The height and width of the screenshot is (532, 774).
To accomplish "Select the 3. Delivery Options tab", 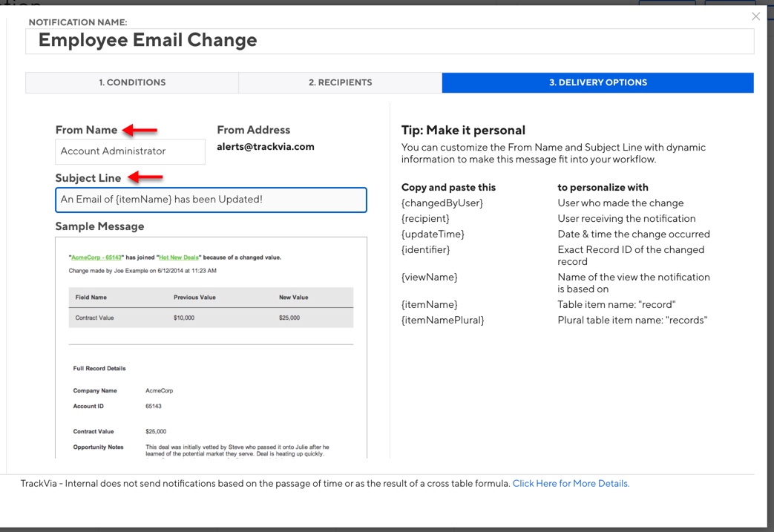I will coord(597,82).
